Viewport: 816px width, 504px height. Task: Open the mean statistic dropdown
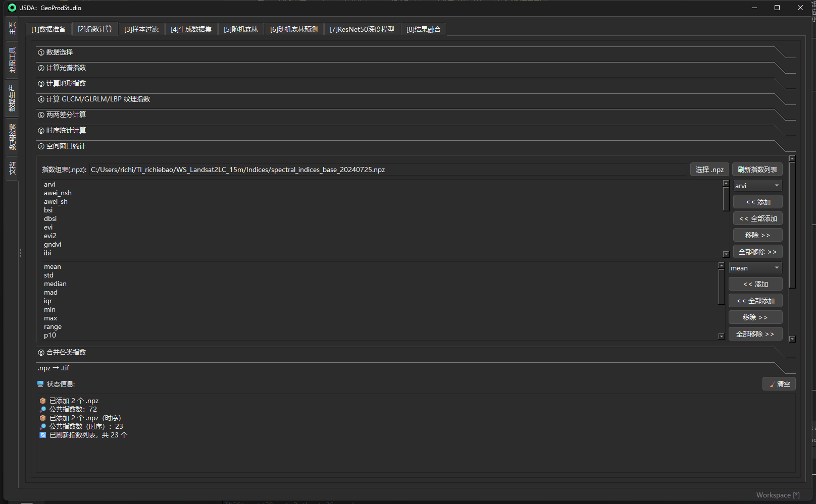pos(755,268)
